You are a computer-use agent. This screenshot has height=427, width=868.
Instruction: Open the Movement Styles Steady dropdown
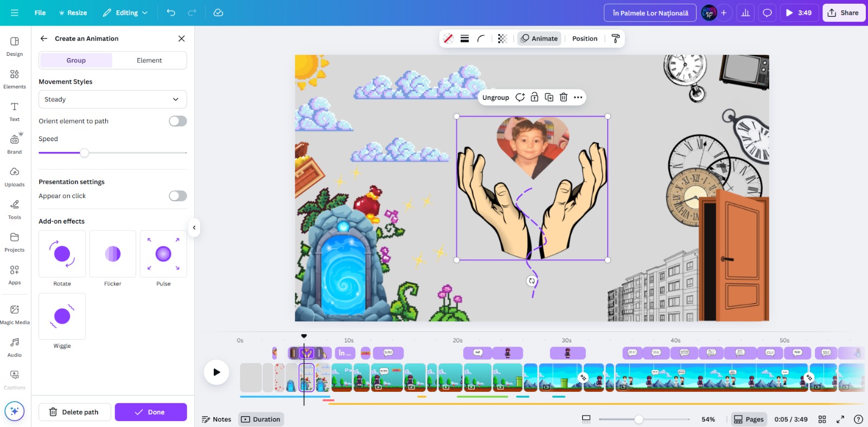(113, 99)
